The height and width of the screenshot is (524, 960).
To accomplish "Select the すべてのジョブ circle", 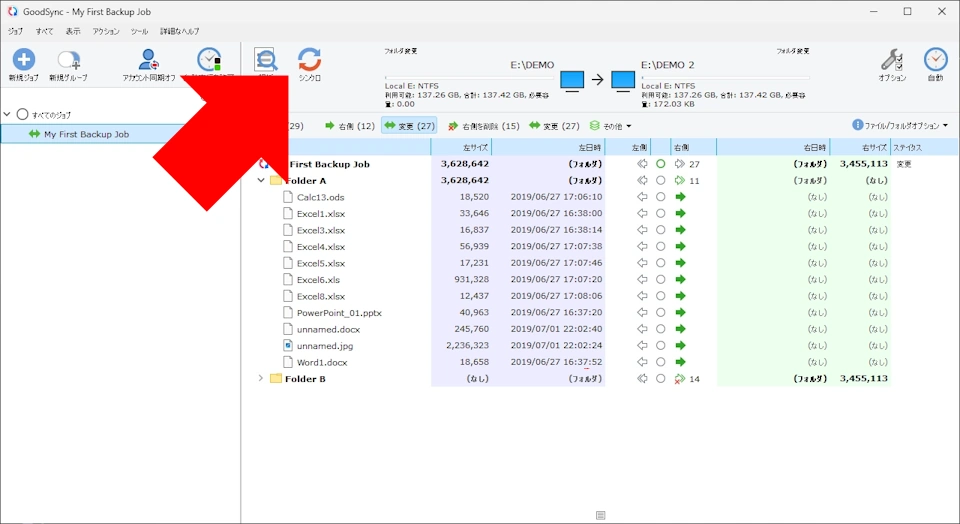I will pos(23,114).
